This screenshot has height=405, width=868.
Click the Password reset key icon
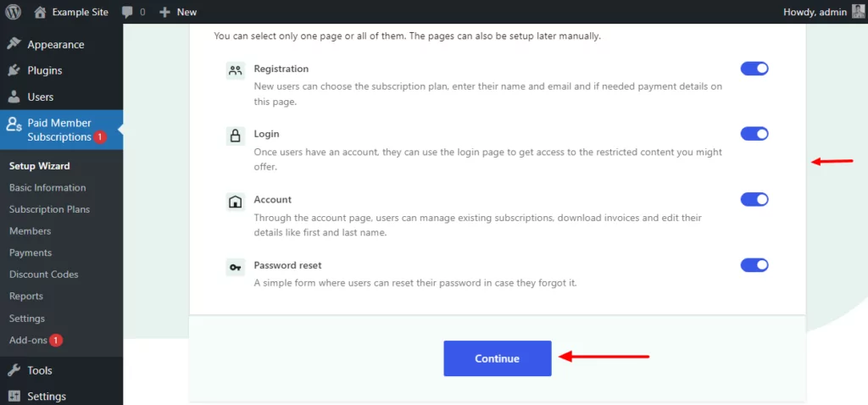pos(235,266)
